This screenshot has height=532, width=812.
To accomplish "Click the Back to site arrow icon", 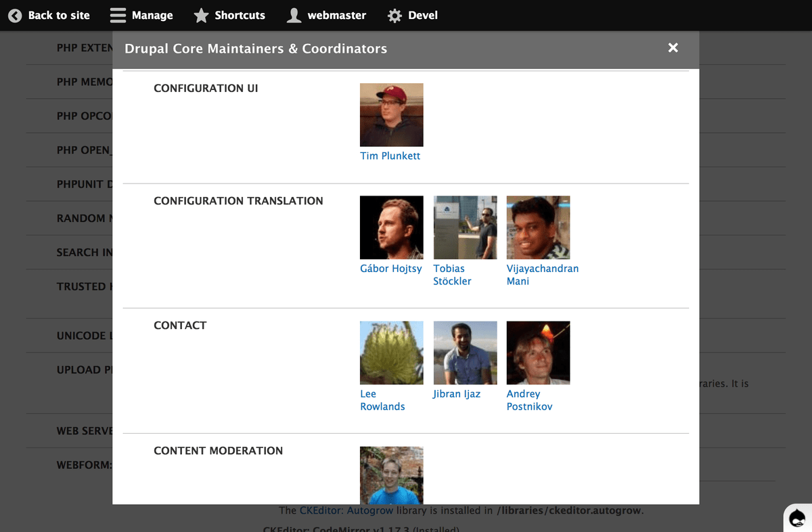I will pos(15,15).
